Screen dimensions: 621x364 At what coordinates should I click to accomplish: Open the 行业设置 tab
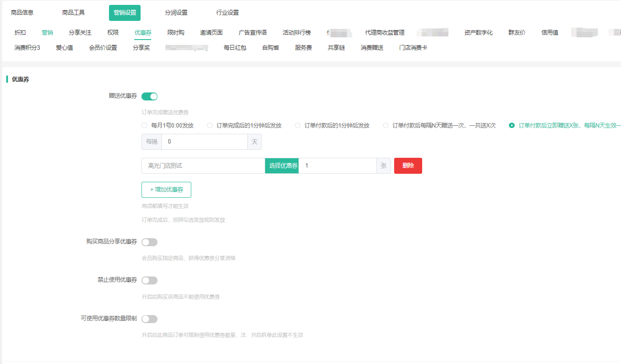(227, 13)
